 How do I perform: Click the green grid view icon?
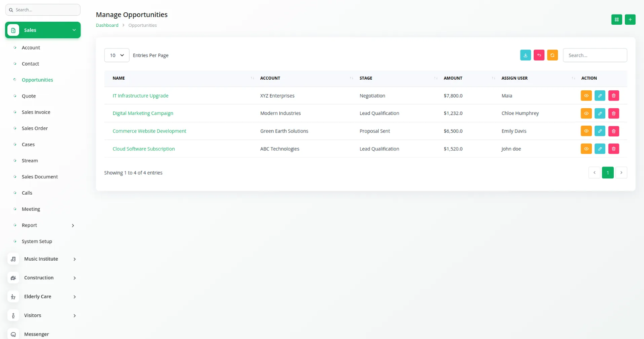[616, 20]
